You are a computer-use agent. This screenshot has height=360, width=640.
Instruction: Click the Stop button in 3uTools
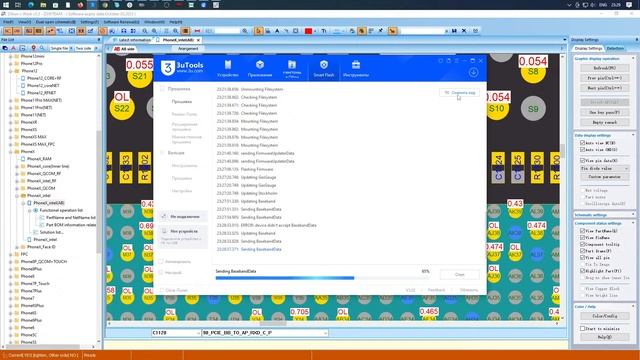point(460,275)
